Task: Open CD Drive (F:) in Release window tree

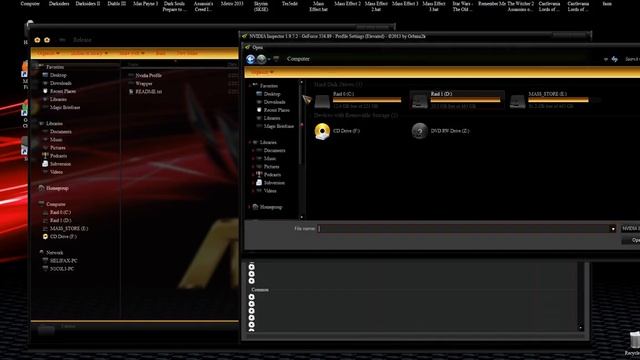Action: (60, 237)
